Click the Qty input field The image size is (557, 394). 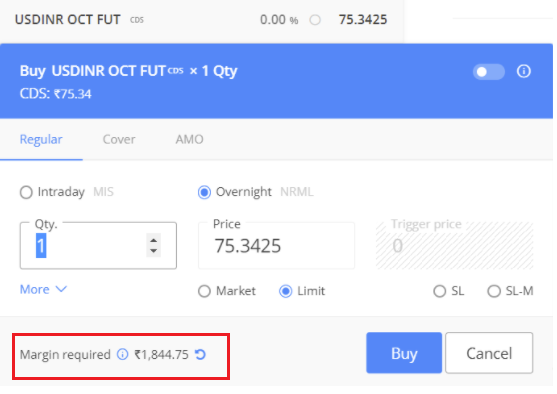pos(98,245)
